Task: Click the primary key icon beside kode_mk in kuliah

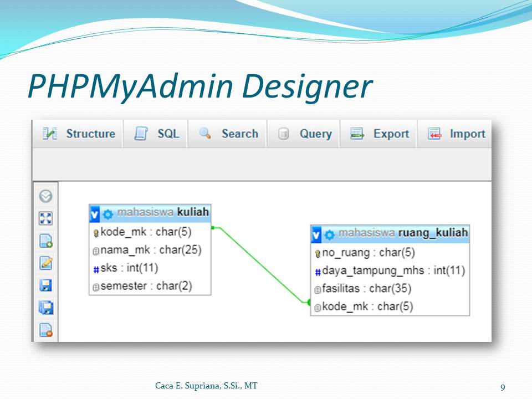Action: tap(96, 233)
